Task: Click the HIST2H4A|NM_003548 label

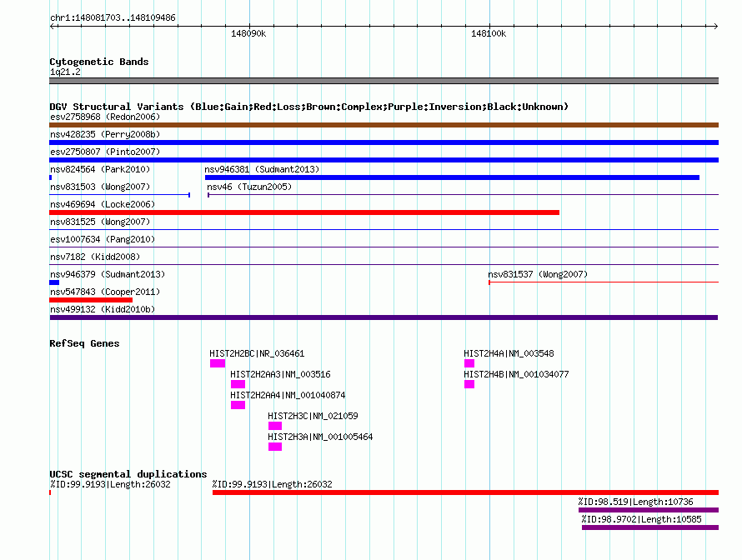Action: 509,353
